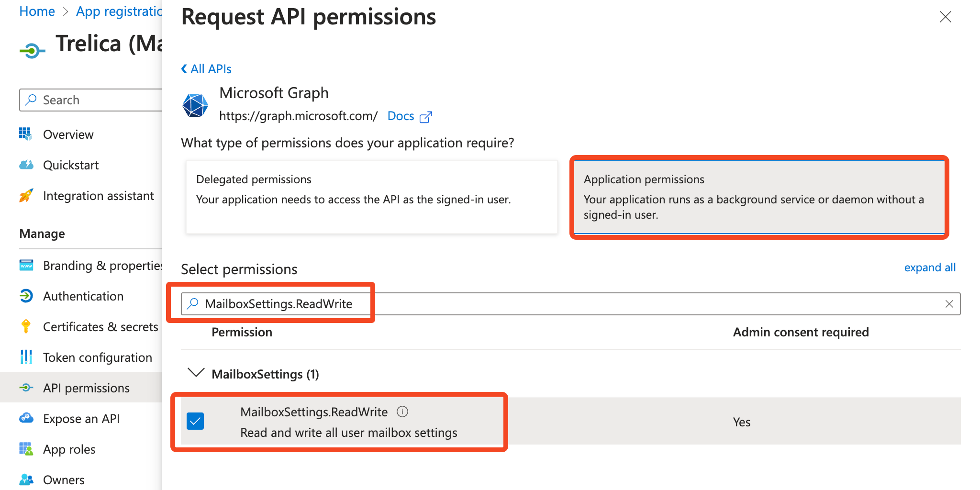Open the Microsoft Graph Docs link
The height and width of the screenshot is (490, 980).
401,116
